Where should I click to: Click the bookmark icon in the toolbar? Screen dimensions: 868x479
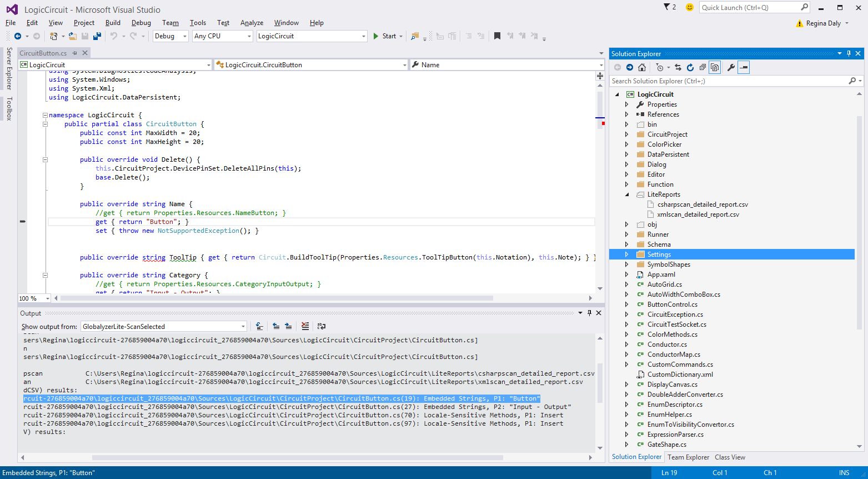(x=497, y=36)
